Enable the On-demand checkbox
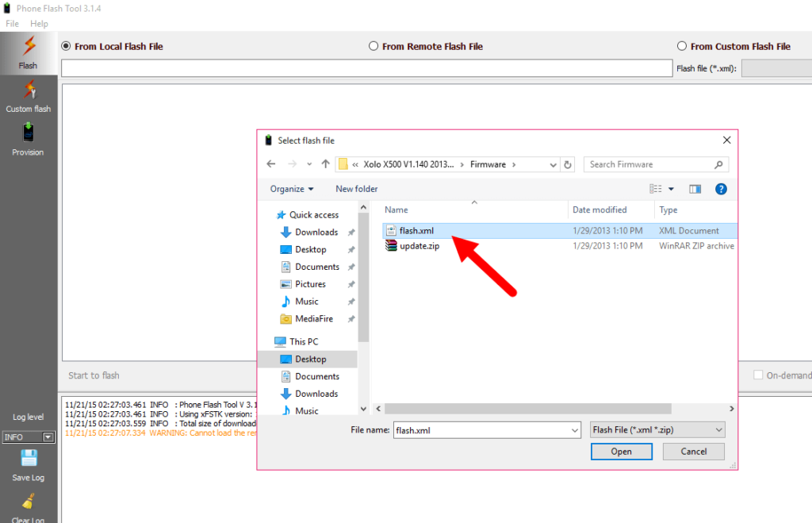This screenshot has width=812, height=523. click(758, 375)
